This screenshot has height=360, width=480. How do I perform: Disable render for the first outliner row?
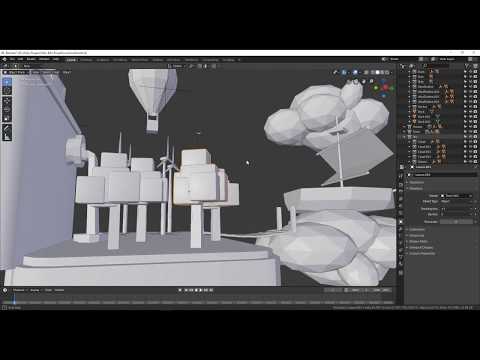click(x=475, y=71)
